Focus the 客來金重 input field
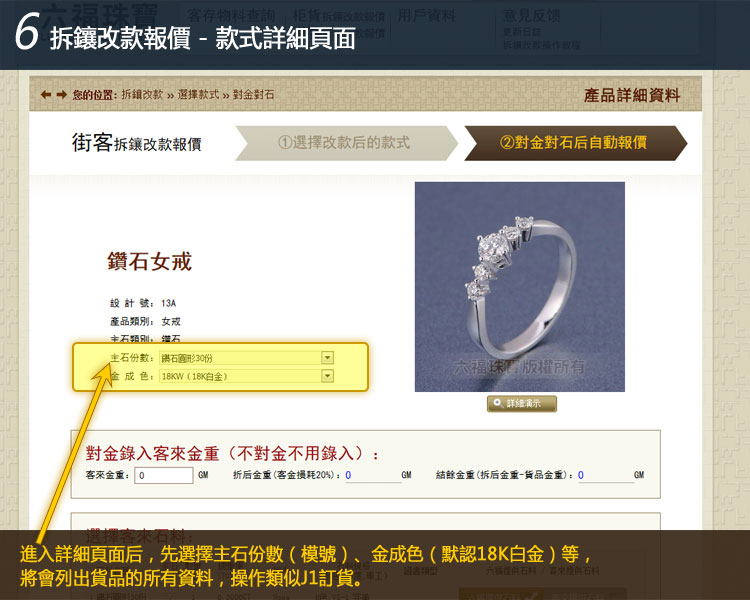This screenshot has width=750, height=600. coord(164,475)
